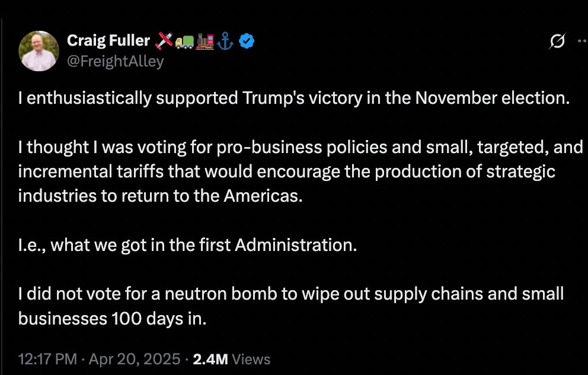Open the Craig Fuller display name link
Screen dimensions: 588x375
click(108, 40)
